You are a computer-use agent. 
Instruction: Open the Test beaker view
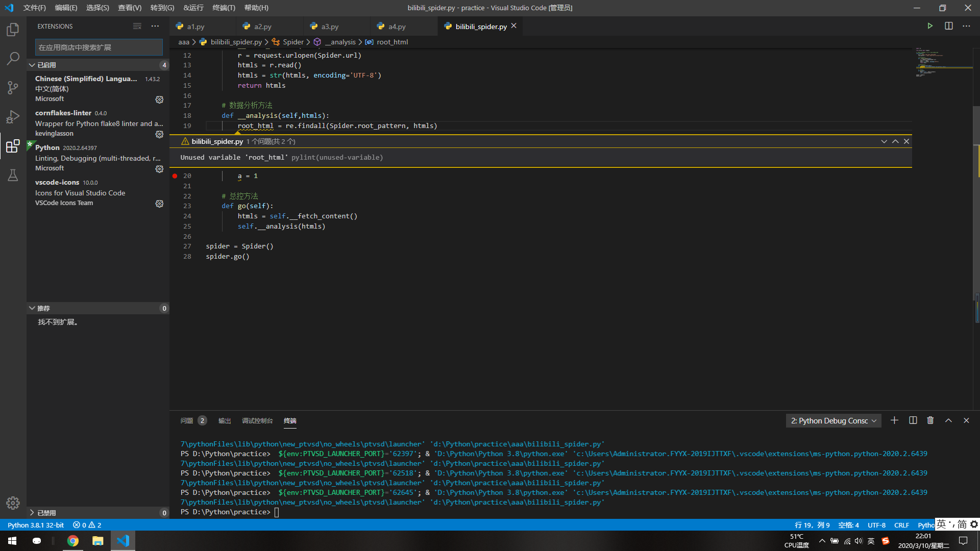(x=13, y=176)
